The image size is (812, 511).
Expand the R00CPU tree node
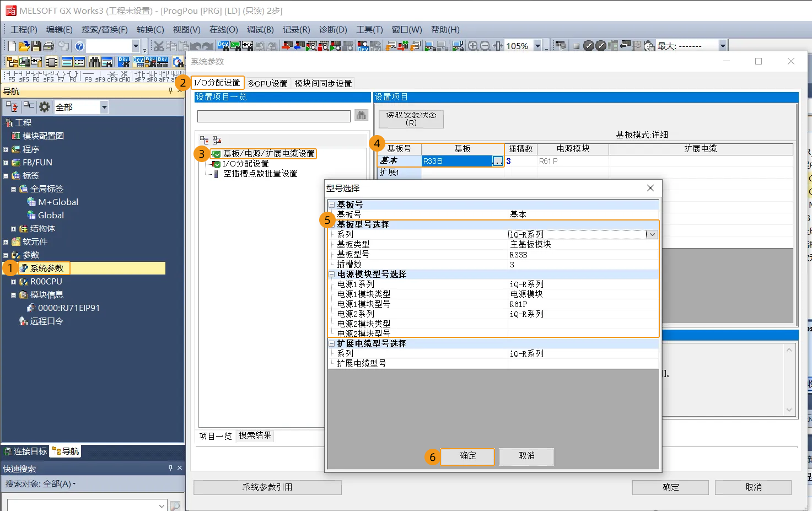(x=13, y=282)
